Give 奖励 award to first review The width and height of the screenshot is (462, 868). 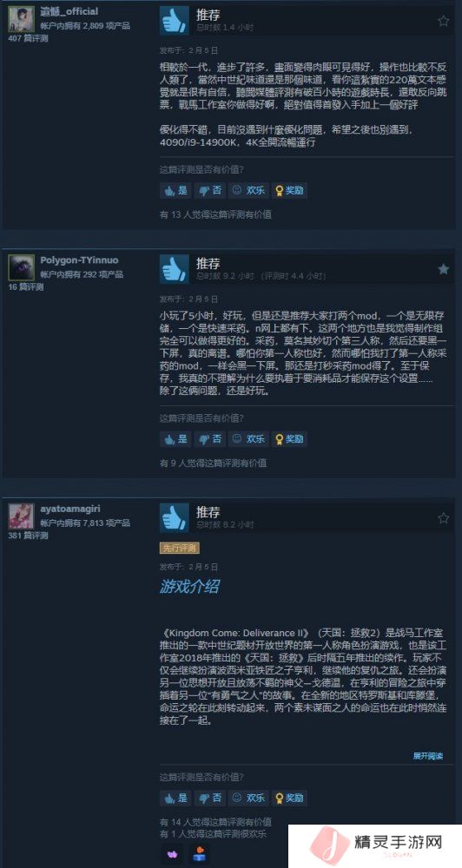point(289,190)
